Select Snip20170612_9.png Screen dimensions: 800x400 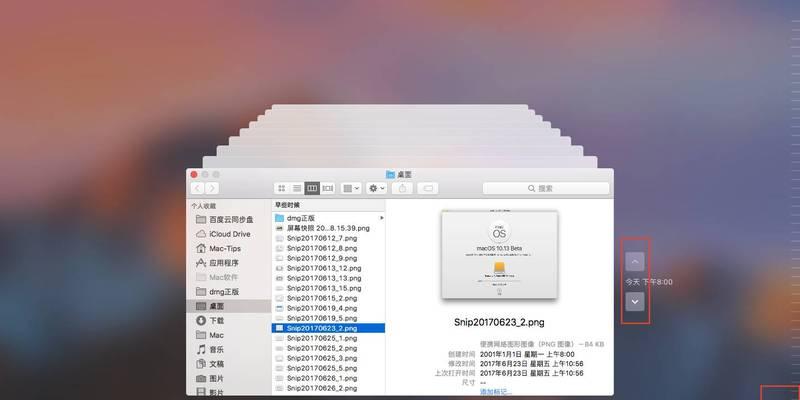(329, 258)
